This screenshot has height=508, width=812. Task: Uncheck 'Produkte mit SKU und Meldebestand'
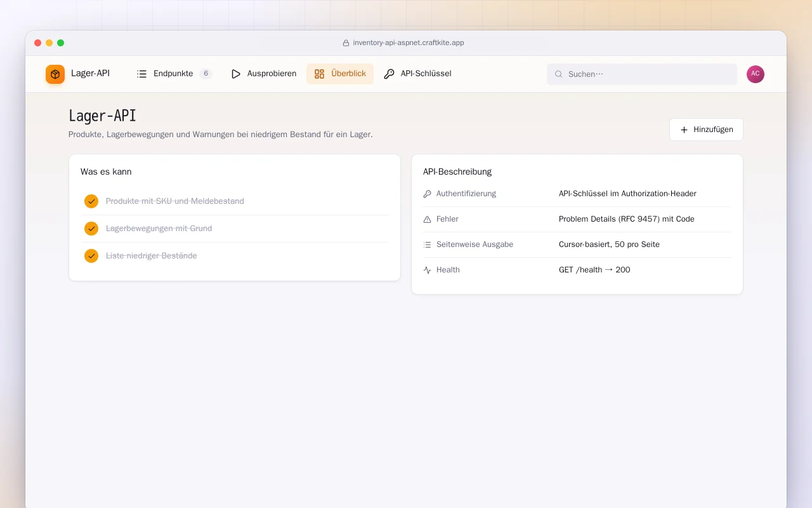[x=91, y=201]
